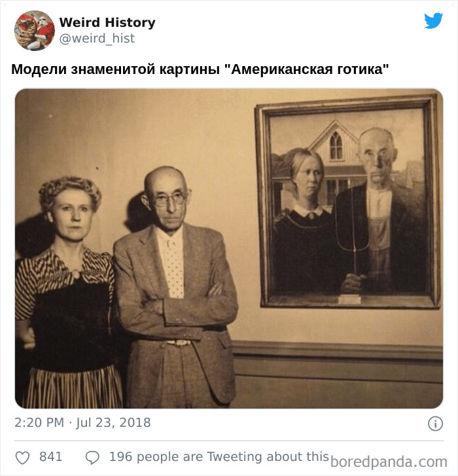Open the Weird History profile avatar
This screenshot has height=476, width=458.
(x=35, y=31)
